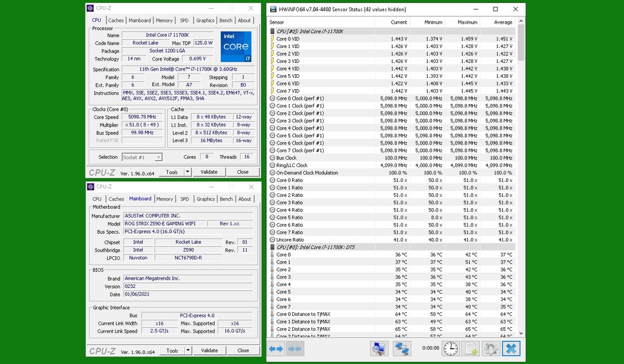
Task: Click the expand columns blue arrows icon in HWiNFO
Action: tap(276, 348)
